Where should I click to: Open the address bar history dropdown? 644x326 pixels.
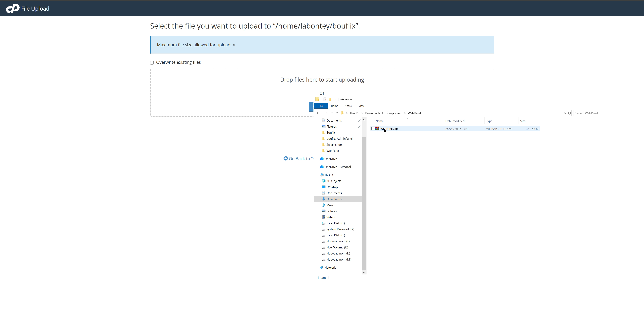point(565,113)
